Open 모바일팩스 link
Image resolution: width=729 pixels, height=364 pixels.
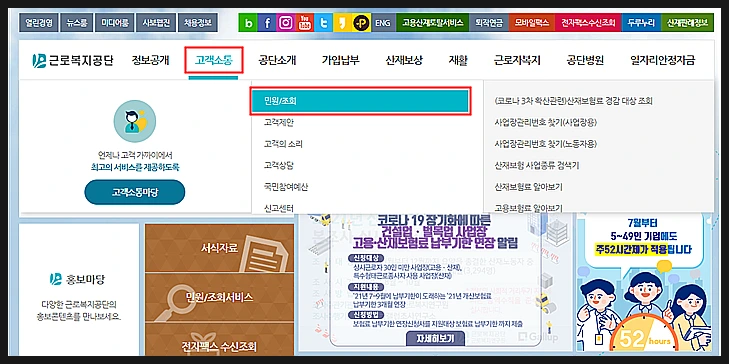click(x=531, y=22)
